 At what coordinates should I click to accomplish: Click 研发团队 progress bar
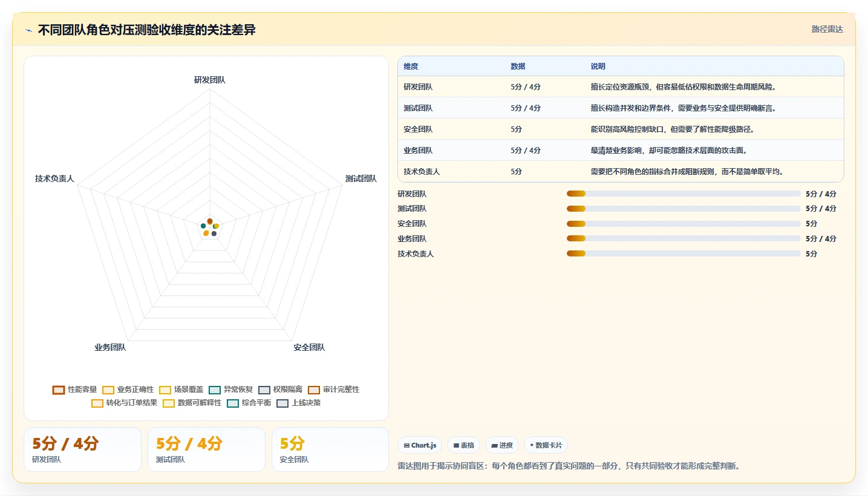pos(684,194)
